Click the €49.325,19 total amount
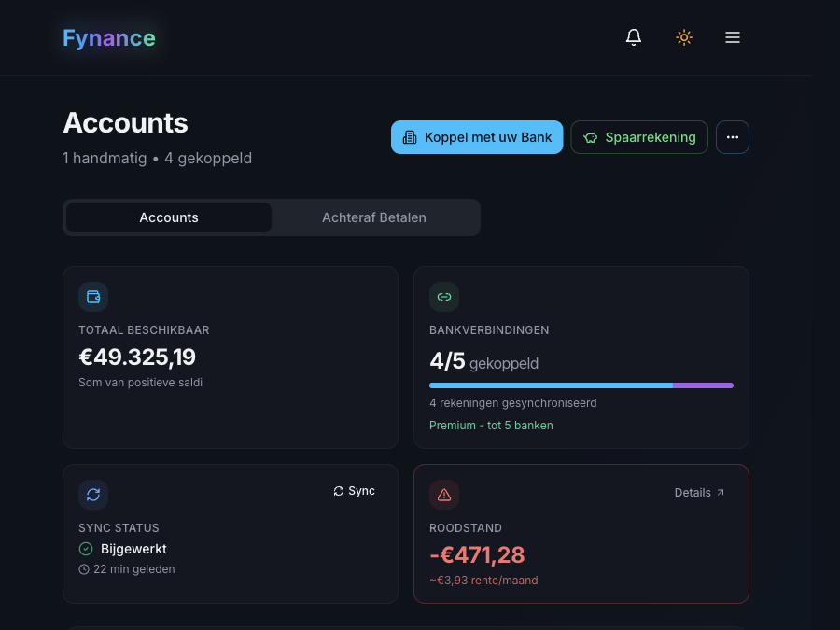The height and width of the screenshot is (630, 840). [137, 357]
